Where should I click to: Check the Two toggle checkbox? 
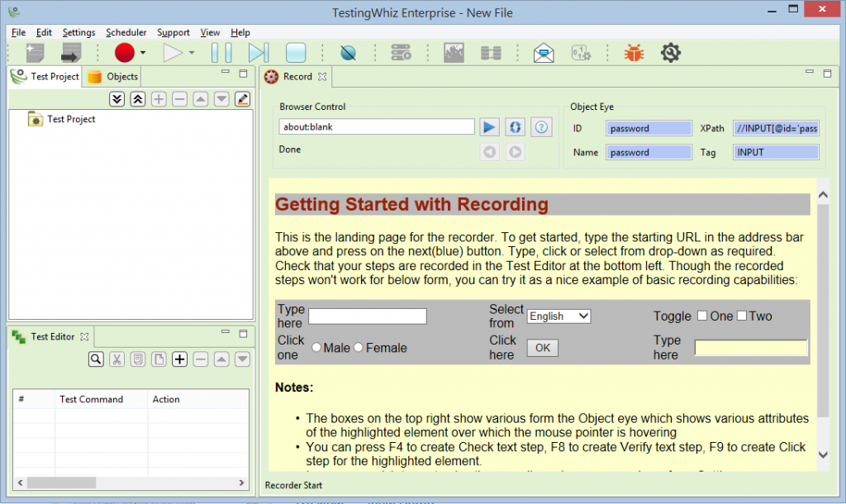tap(742, 316)
